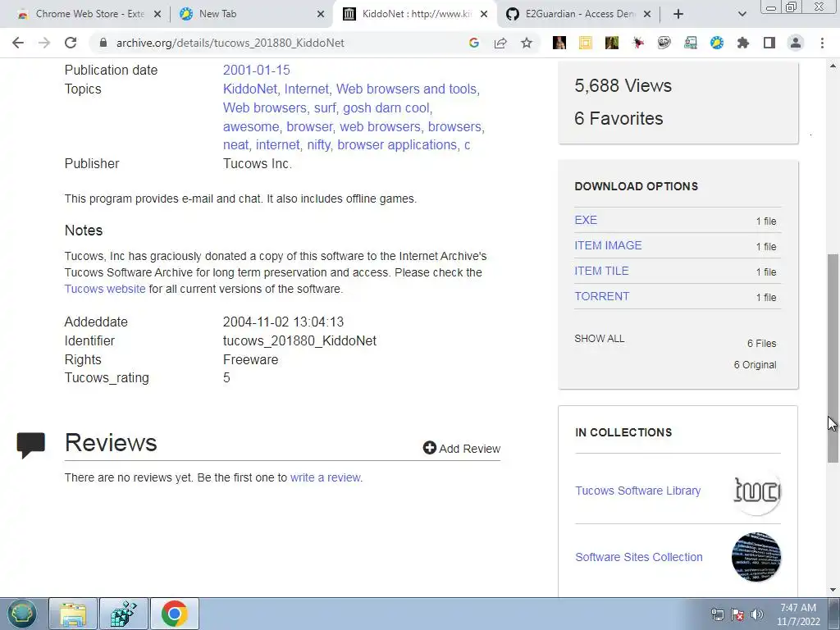This screenshot has height=630, width=840.
Task: Open Google search icon in address bar
Action: coord(473,43)
